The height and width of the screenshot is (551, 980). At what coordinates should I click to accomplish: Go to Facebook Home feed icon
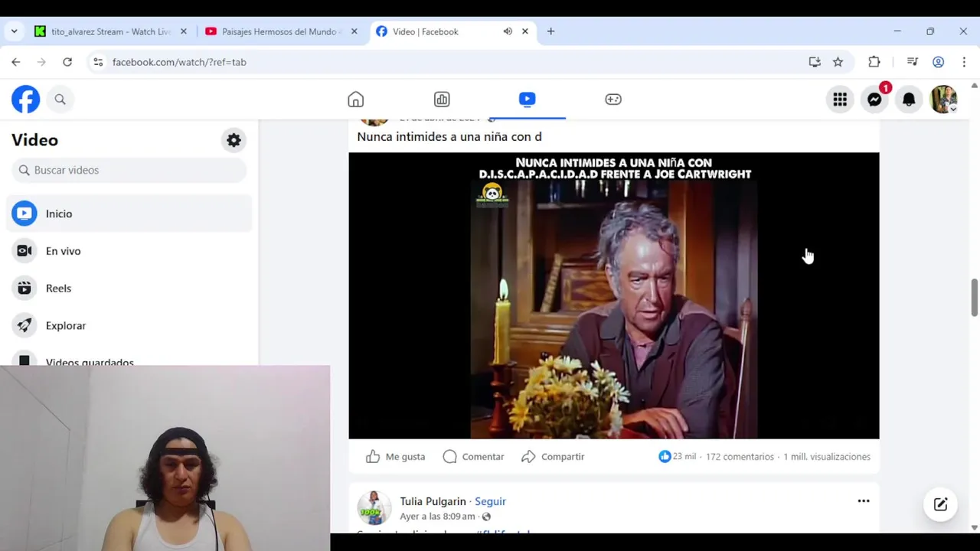click(x=355, y=99)
